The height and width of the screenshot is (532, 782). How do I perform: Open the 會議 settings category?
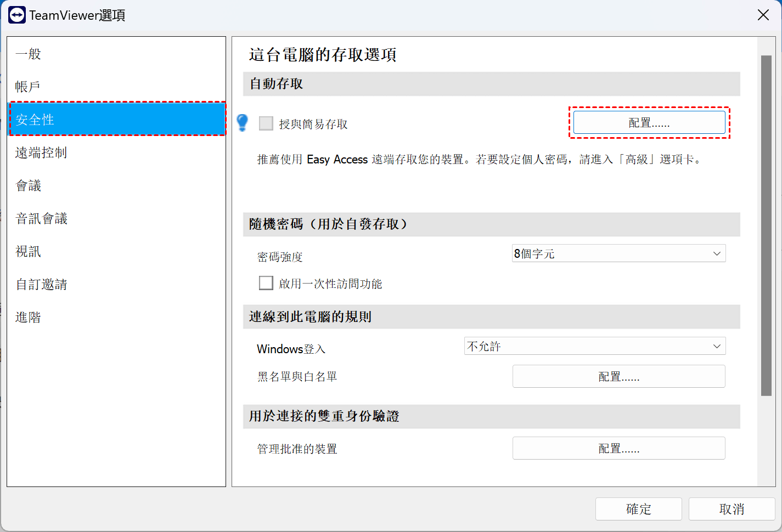116,185
